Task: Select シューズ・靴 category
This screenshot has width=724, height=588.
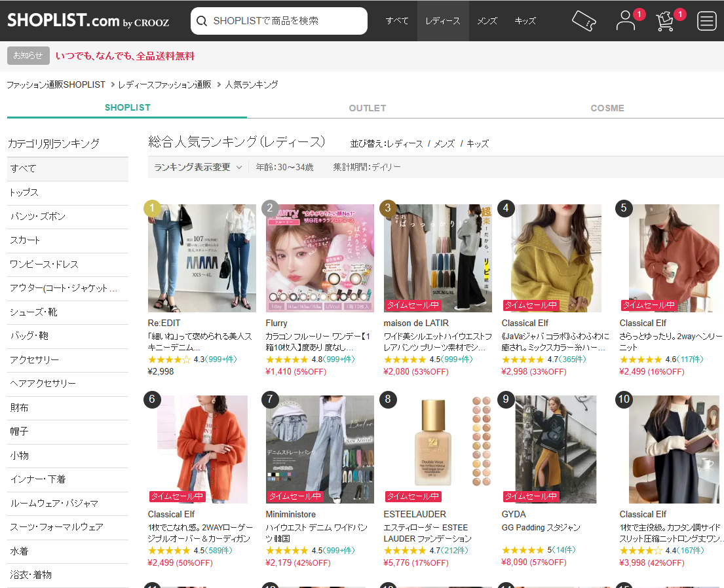Action: [68, 312]
